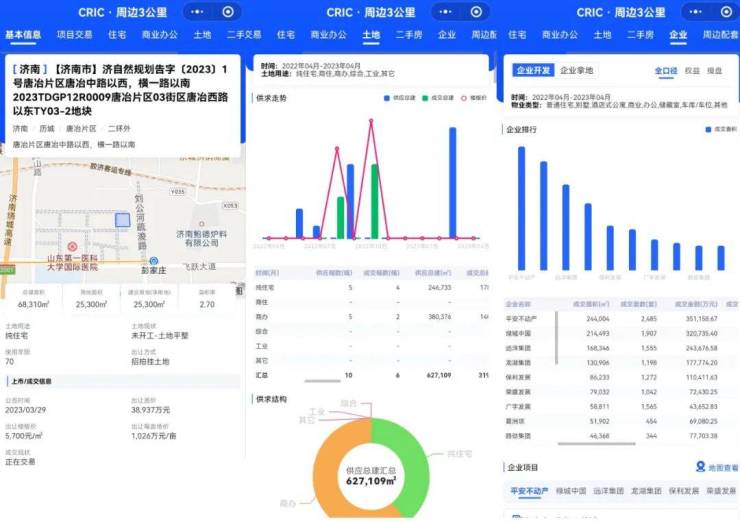The image size is (740, 522).
Task: Toggle the 成交总建 green legend marker
Action: (x=425, y=98)
